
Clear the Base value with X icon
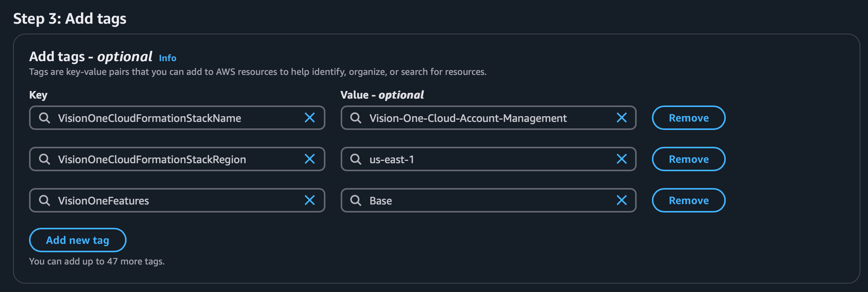tap(622, 200)
